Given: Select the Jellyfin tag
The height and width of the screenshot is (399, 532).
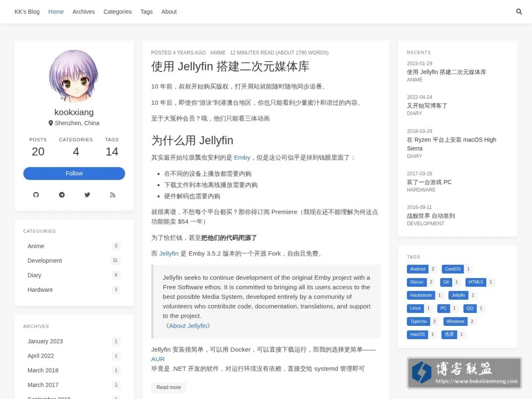Looking at the screenshot, I should click(x=458, y=295).
